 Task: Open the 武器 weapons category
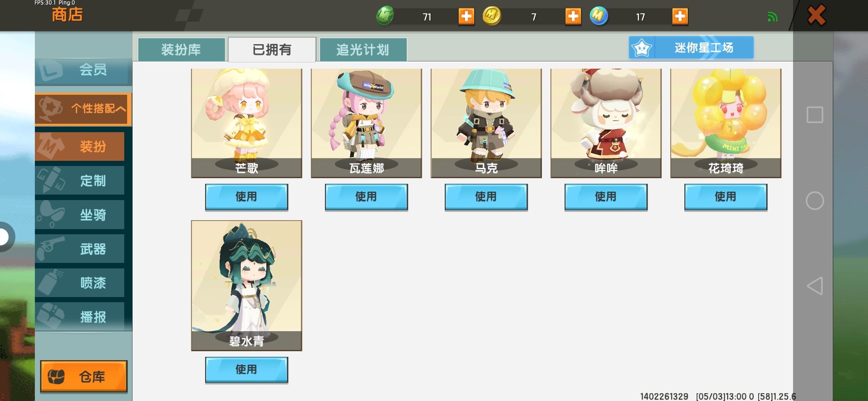pyautogui.click(x=80, y=249)
